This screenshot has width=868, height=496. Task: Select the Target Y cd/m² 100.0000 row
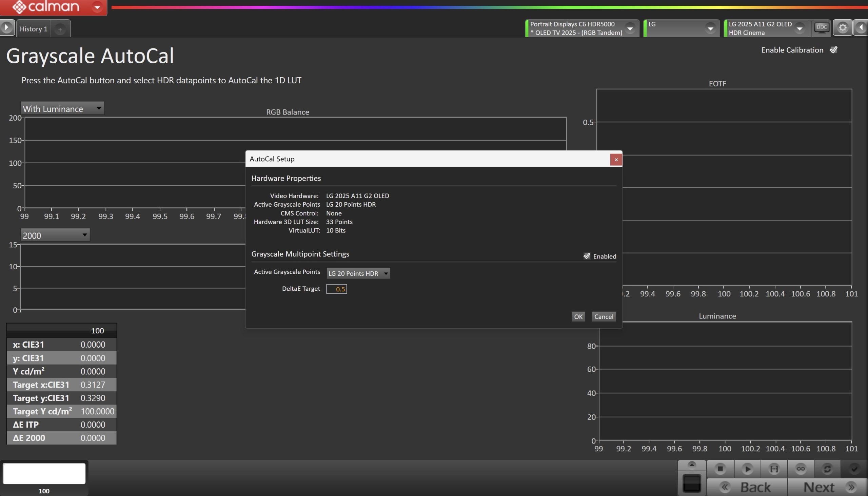[62, 411]
